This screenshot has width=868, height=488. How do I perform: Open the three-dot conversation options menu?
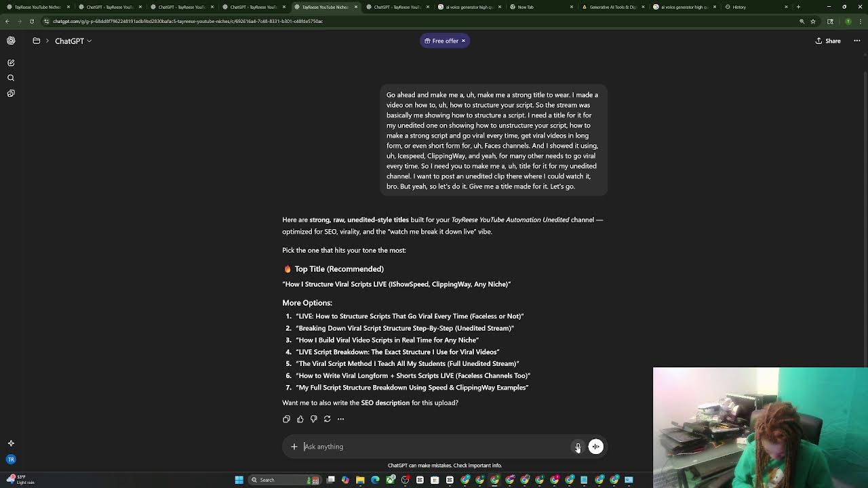(857, 41)
